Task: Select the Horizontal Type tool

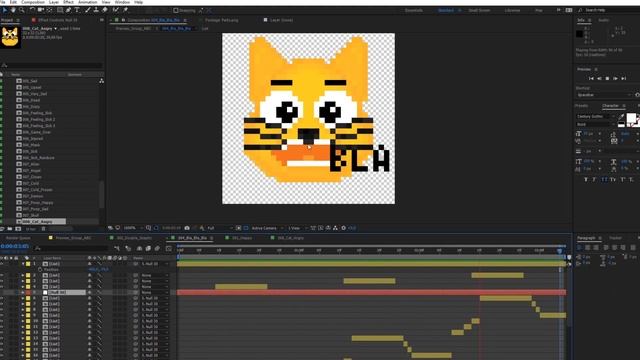Action: (77, 10)
